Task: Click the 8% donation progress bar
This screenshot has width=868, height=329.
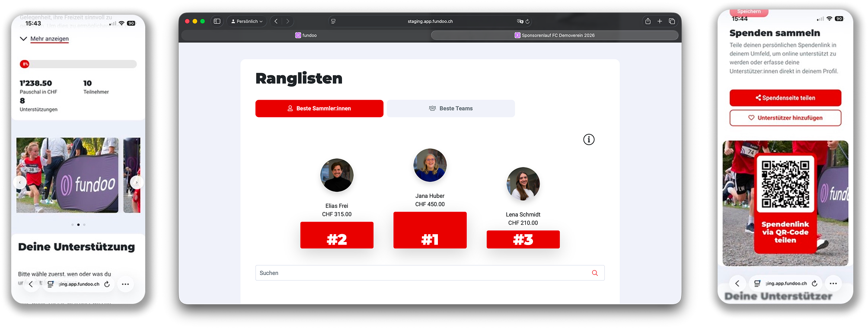Action: point(78,64)
